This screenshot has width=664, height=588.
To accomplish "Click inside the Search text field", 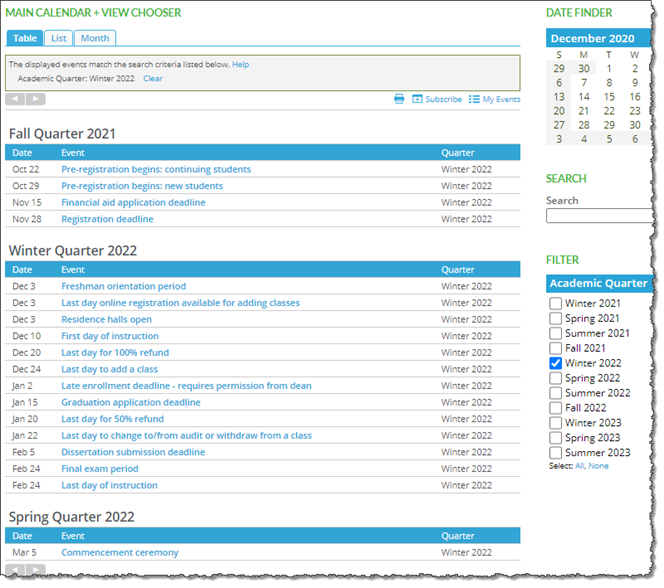I will 598,215.
